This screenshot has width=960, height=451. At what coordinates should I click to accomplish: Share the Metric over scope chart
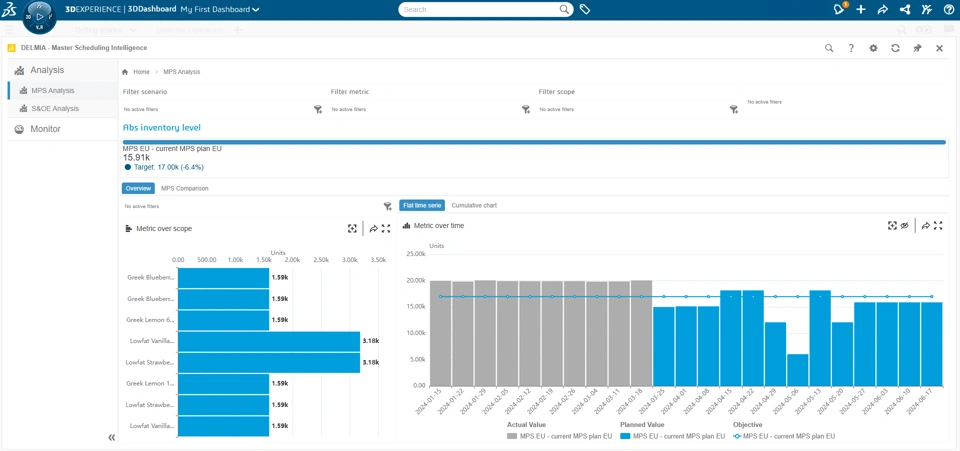point(374,228)
